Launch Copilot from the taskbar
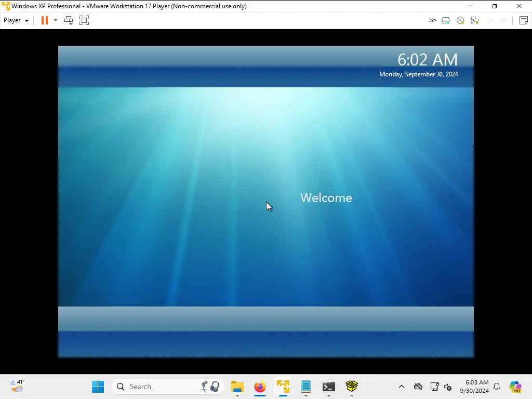This screenshot has height=399, width=532. pos(515,387)
